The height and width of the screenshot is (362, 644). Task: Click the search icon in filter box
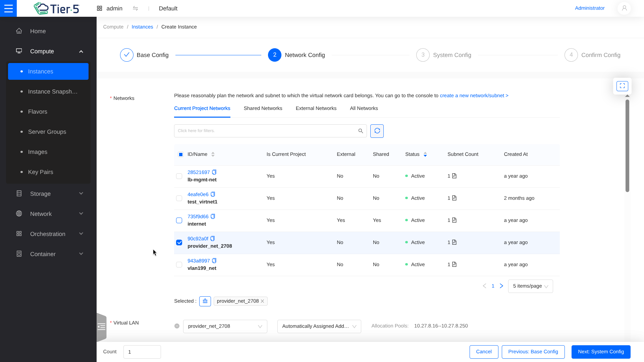pyautogui.click(x=361, y=131)
